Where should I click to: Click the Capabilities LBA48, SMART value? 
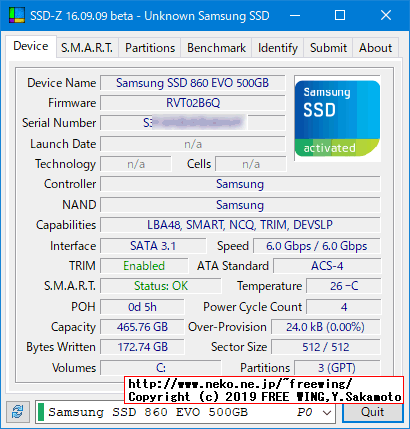point(240,225)
